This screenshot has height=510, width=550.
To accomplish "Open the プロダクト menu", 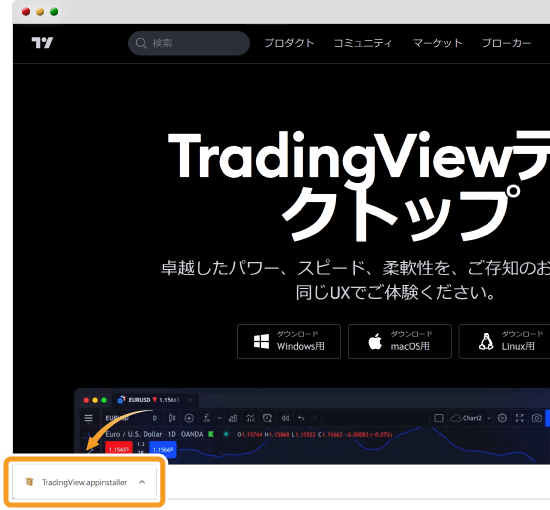I will click(x=289, y=43).
